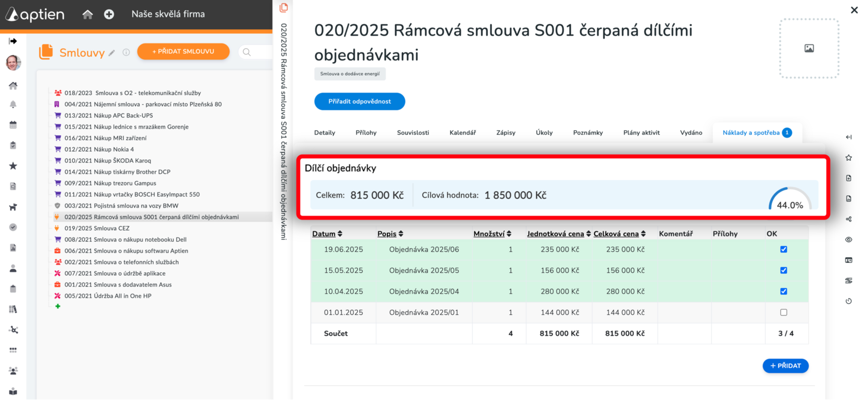
Task: Open contract 003/2021 Pojistná smlouva
Action: 121,205
